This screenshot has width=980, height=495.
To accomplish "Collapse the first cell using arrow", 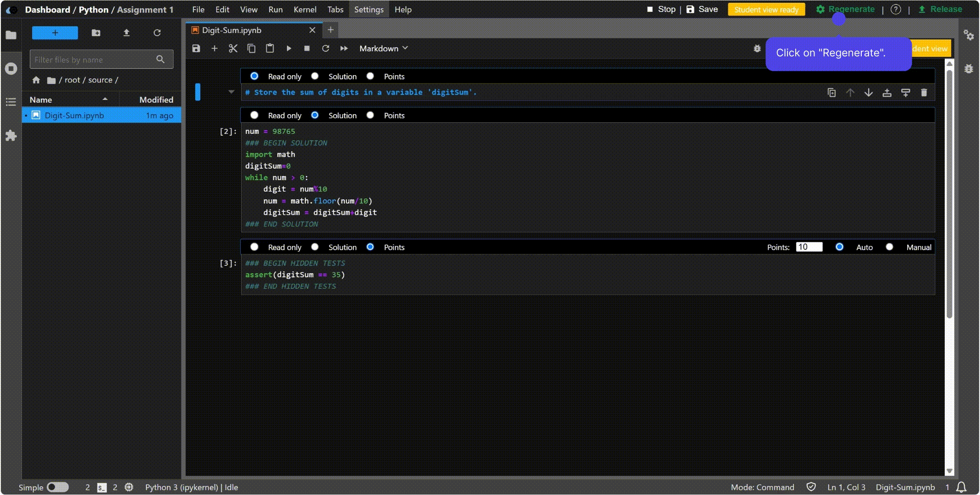I will click(x=231, y=92).
